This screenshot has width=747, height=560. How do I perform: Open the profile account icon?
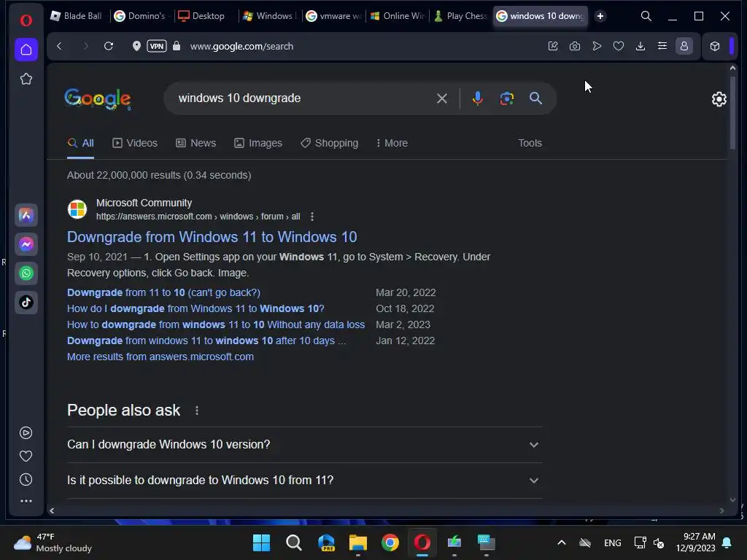pos(684,46)
